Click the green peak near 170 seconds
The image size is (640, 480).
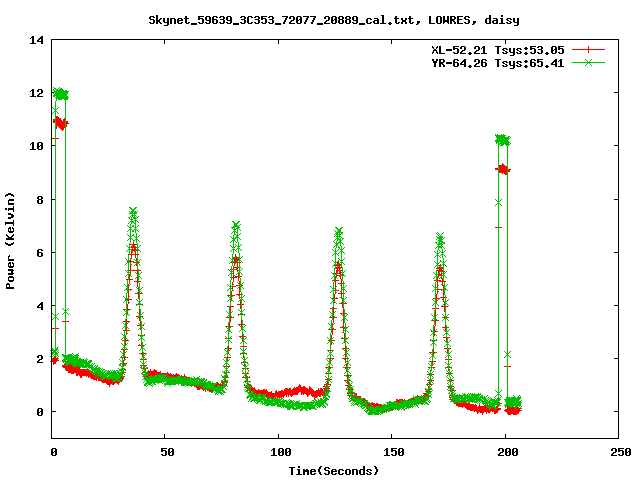click(440, 237)
